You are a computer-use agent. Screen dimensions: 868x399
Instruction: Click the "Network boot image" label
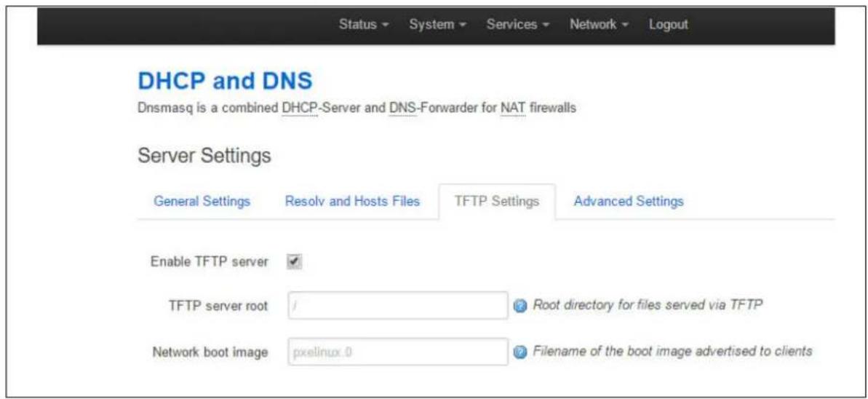(211, 352)
